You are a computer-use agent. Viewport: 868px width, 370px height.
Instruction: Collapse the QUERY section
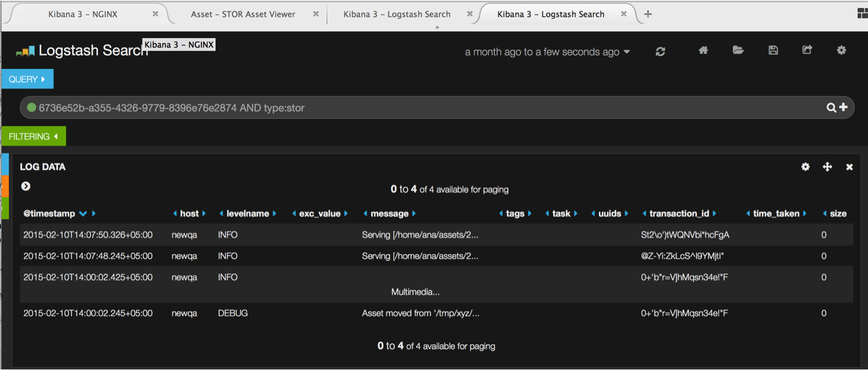(x=27, y=79)
